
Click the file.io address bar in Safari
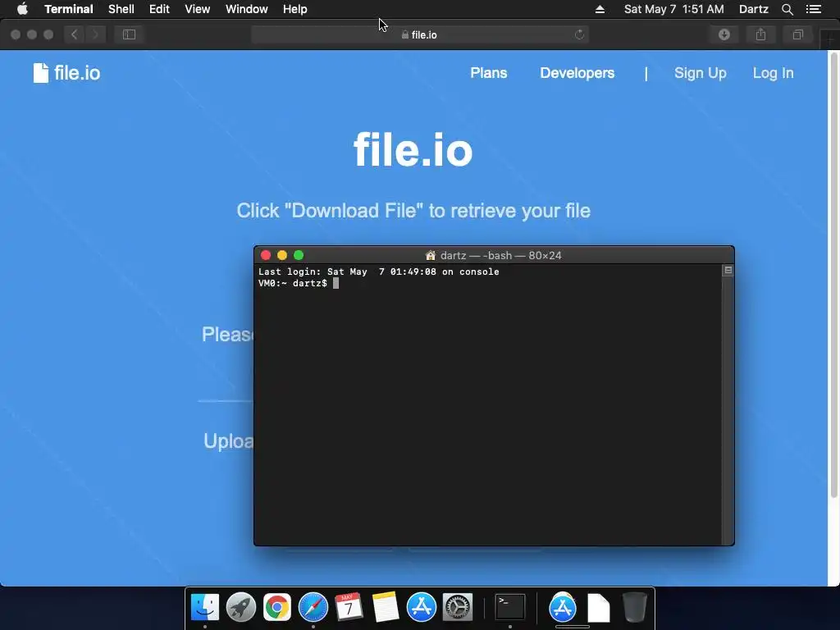tap(419, 34)
